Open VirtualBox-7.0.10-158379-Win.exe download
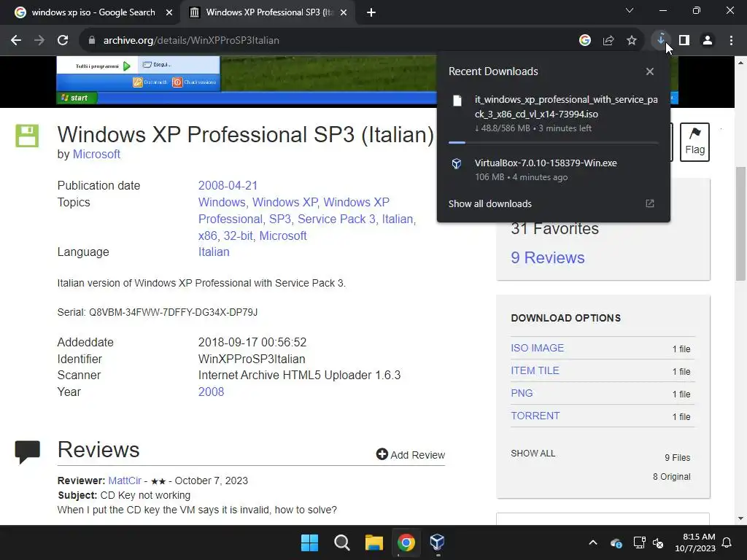The width and height of the screenshot is (747, 560). click(554, 169)
